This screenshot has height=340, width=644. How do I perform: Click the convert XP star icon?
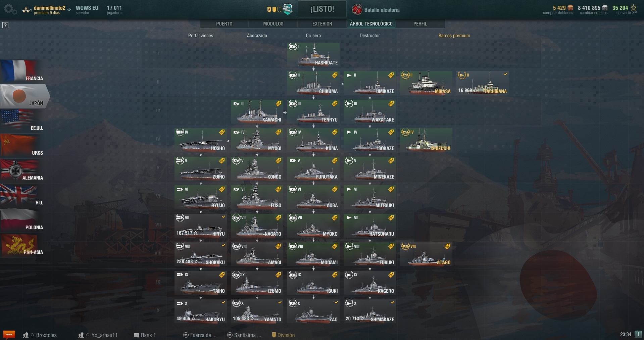pyautogui.click(x=633, y=8)
